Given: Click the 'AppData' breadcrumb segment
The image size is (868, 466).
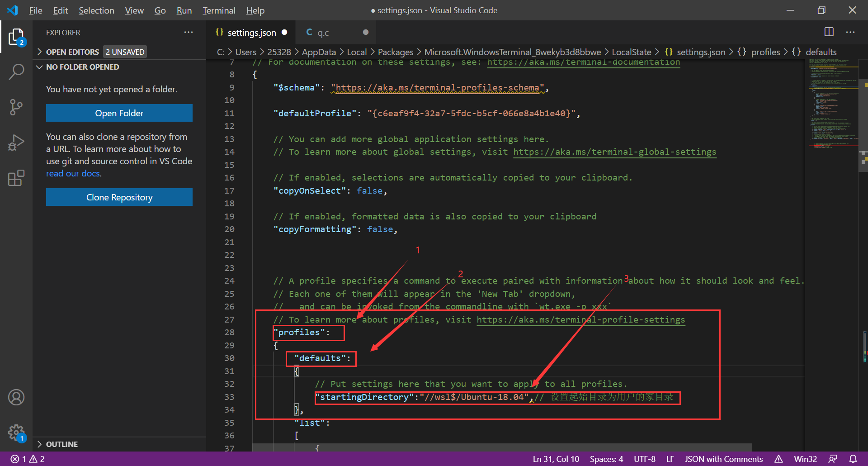Looking at the screenshot, I should click(319, 52).
